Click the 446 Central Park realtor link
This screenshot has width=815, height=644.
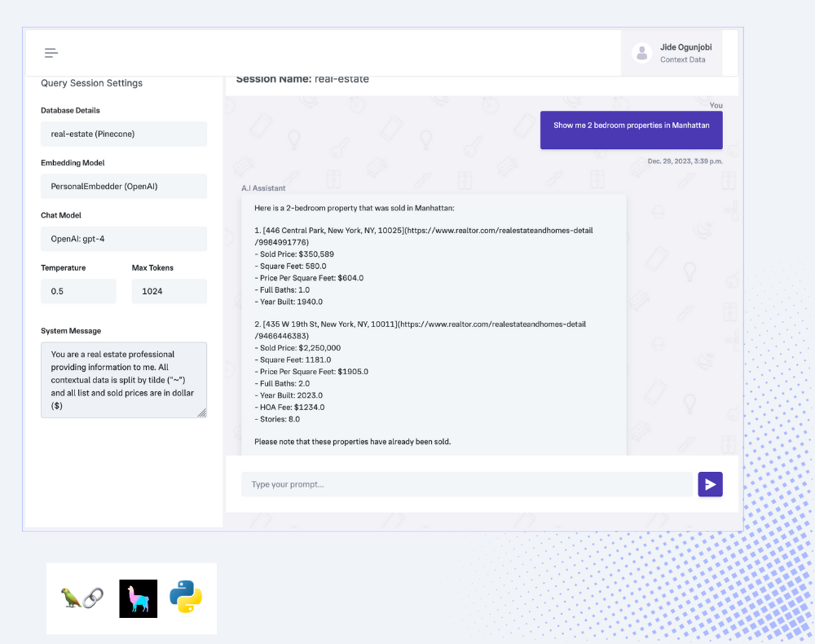(423, 236)
